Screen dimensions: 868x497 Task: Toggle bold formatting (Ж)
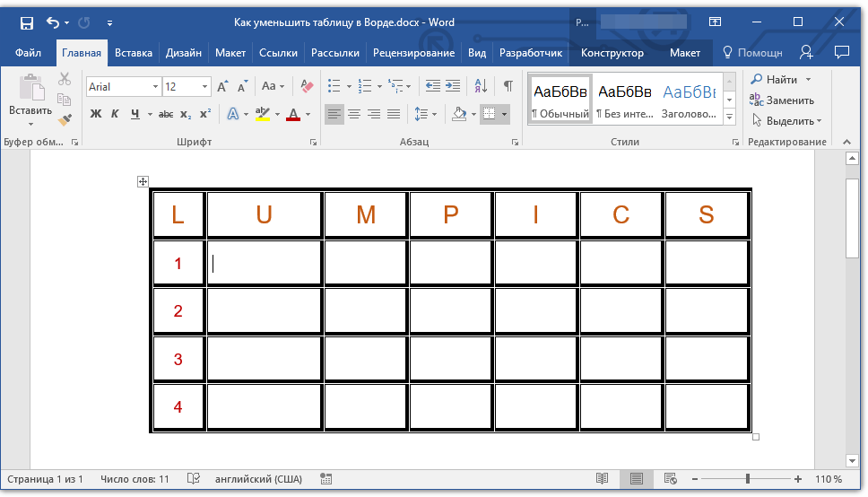[96, 115]
